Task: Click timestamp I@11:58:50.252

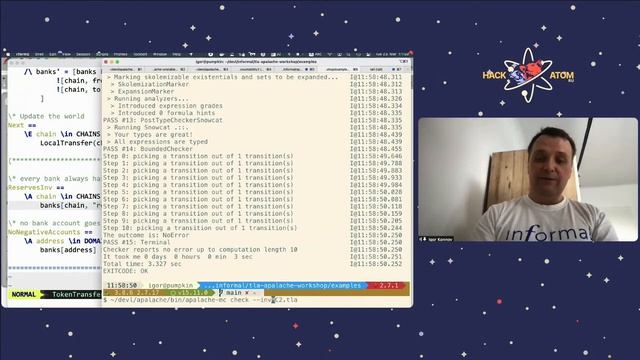Action: [x=376, y=264]
